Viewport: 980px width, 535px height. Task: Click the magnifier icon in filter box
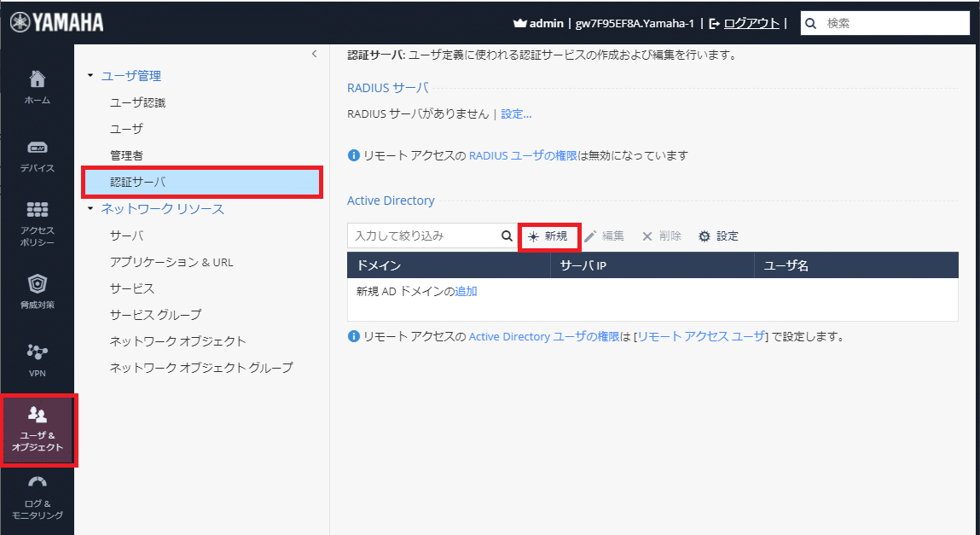pyautogui.click(x=506, y=236)
